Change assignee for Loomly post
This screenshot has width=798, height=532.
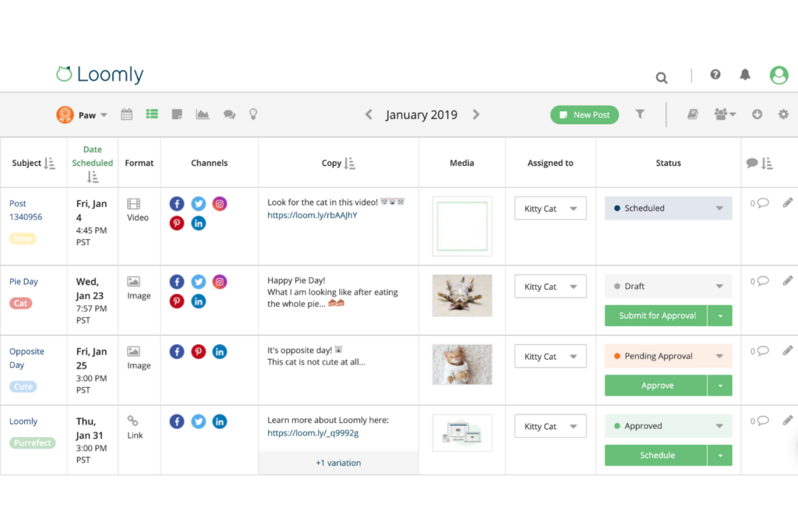550,426
